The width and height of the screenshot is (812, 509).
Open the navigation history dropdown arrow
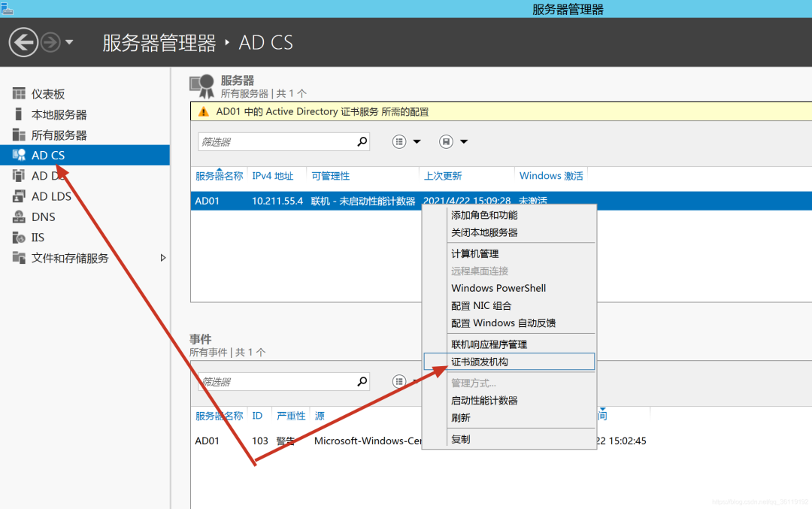69,42
